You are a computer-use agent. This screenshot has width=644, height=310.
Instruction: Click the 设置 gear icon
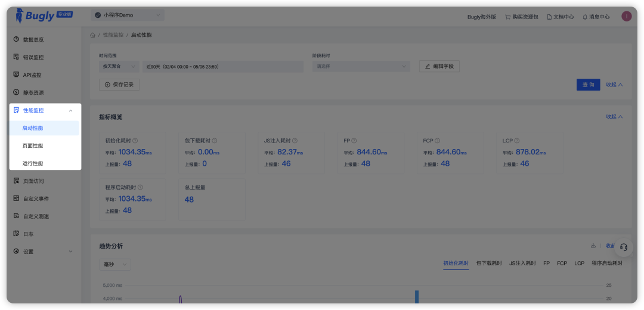[x=17, y=252]
